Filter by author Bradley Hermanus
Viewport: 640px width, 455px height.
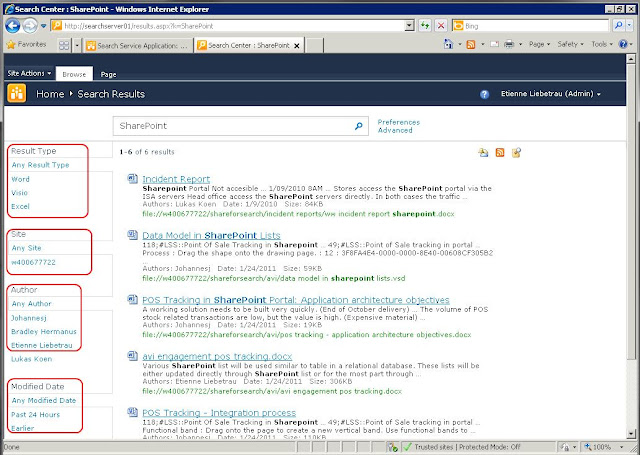click(x=44, y=331)
